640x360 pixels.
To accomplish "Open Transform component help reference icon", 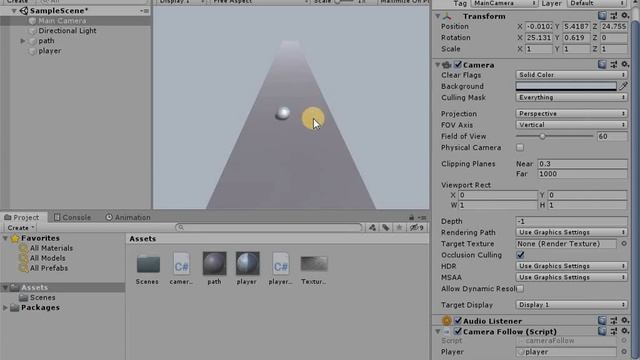I will [x=602, y=16].
